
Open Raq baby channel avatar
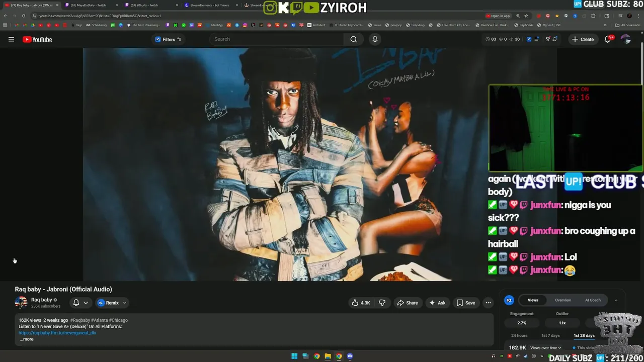pos(21,302)
